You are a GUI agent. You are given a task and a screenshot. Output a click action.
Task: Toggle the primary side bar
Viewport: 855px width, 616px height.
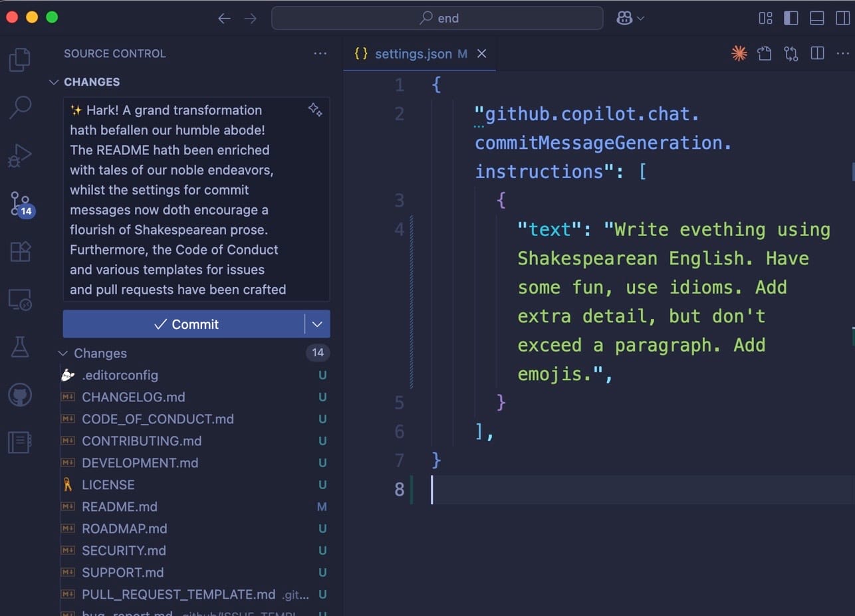(791, 19)
